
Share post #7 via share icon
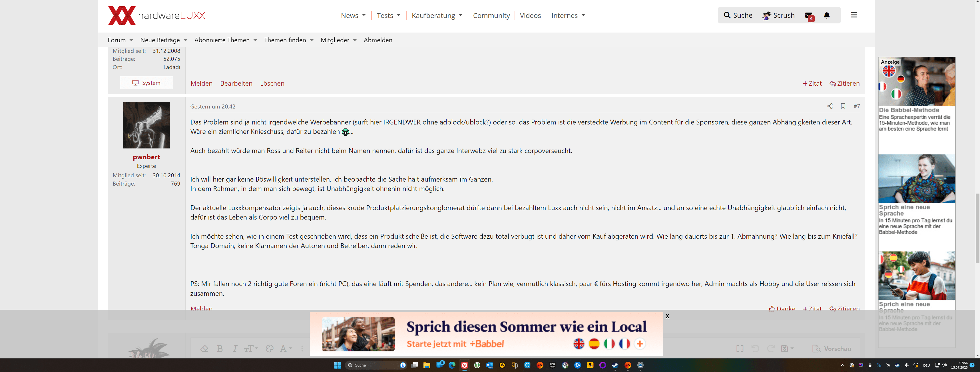coord(830,106)
